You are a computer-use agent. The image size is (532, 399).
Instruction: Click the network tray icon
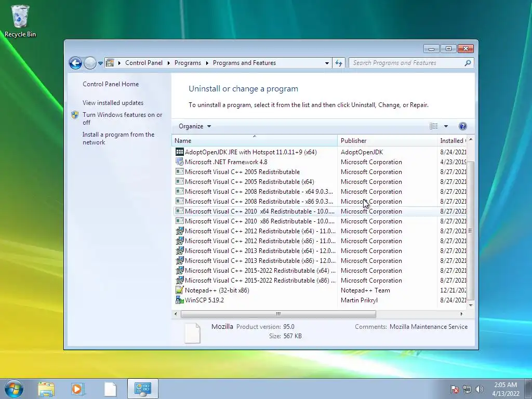467,389
